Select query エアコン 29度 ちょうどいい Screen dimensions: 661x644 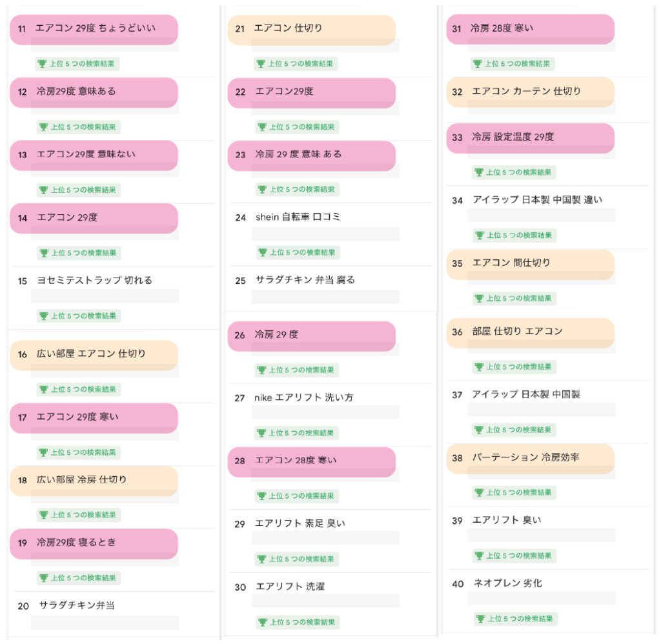coord(94,30)
